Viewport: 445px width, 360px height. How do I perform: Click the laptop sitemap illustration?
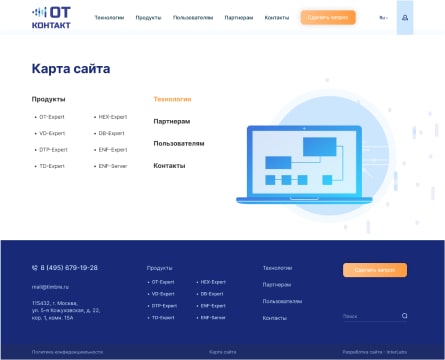[304, 164]
